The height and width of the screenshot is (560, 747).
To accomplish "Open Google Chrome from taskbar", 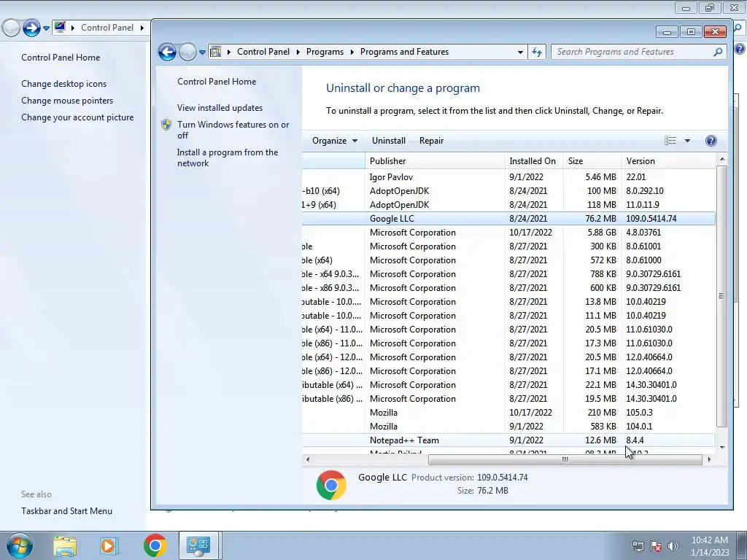I will [155, 545].
